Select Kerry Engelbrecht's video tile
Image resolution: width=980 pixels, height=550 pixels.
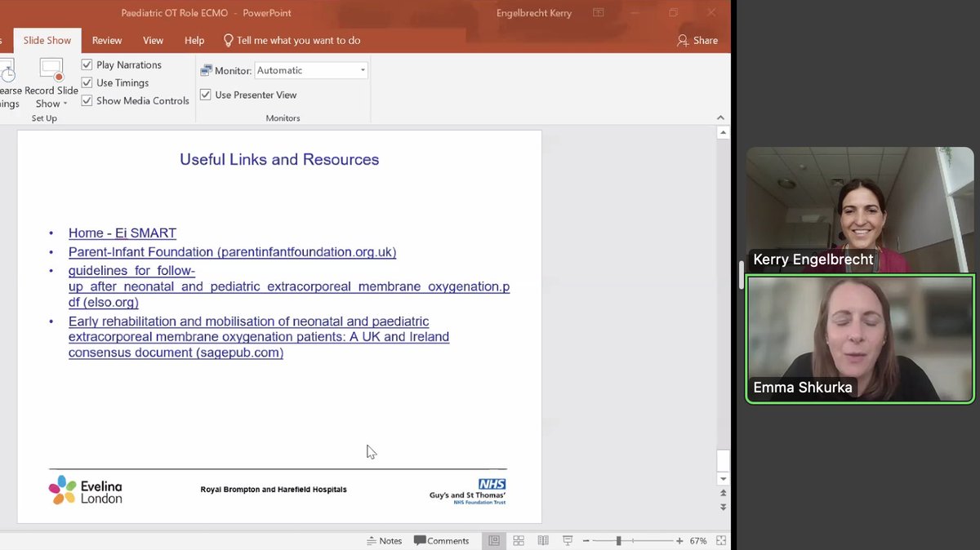(860, 210)
